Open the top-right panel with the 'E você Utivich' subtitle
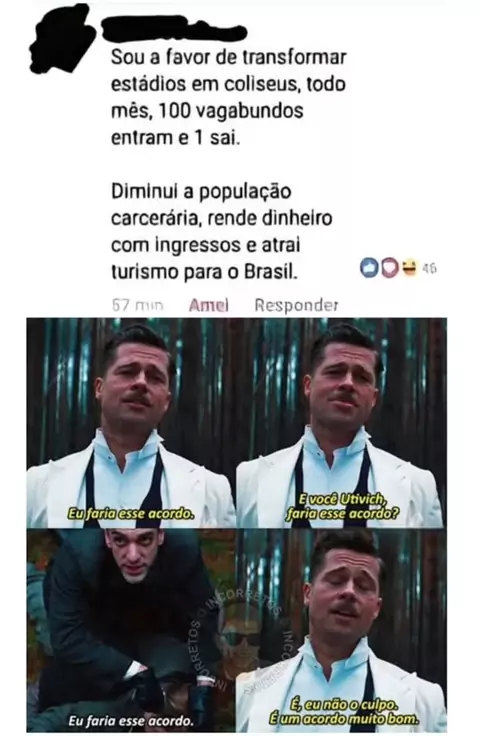 coord(341,422)
